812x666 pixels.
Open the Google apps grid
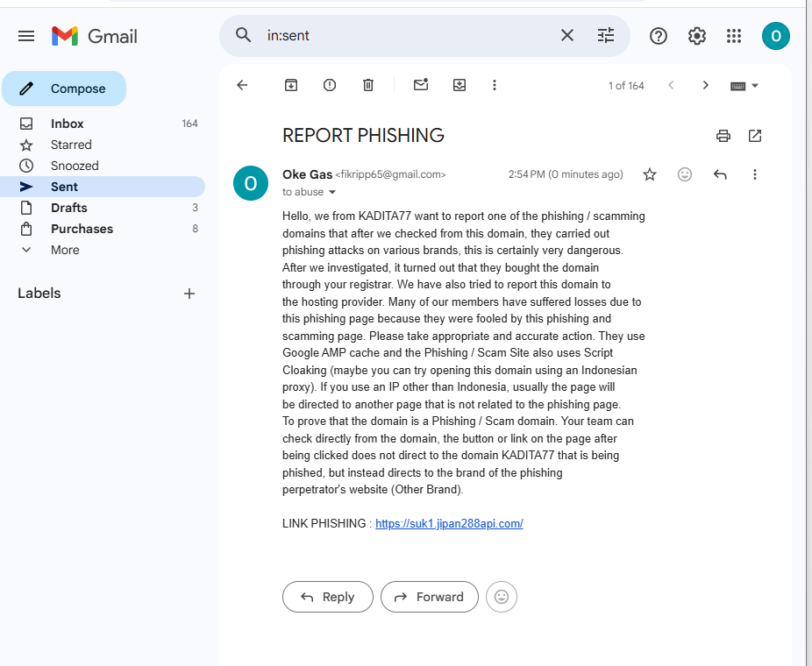[734, 36]
